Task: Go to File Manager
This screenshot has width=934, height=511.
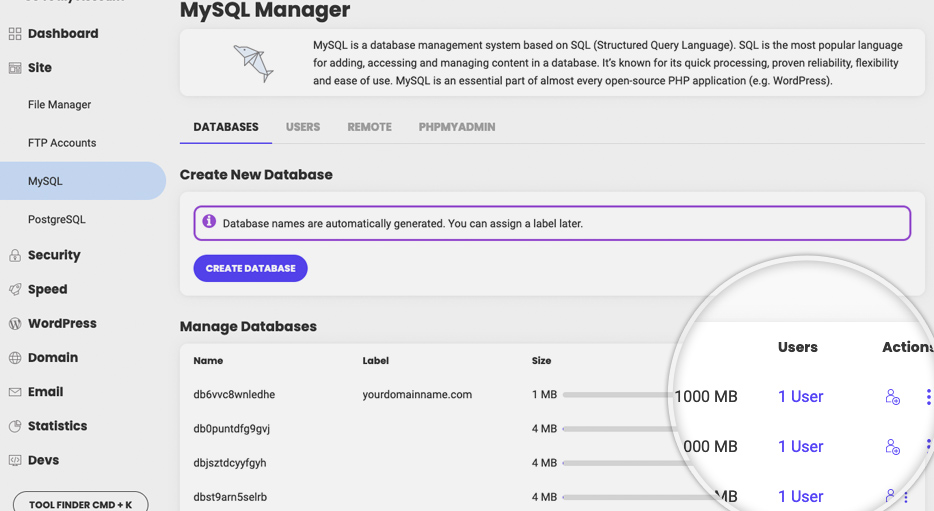Action: (x=60, y=105)
